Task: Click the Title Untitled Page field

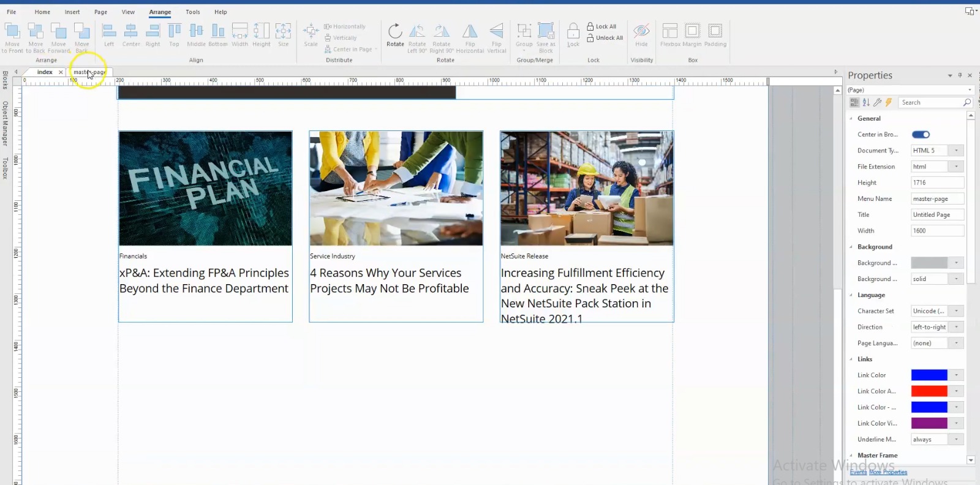Action: point(937,215)
